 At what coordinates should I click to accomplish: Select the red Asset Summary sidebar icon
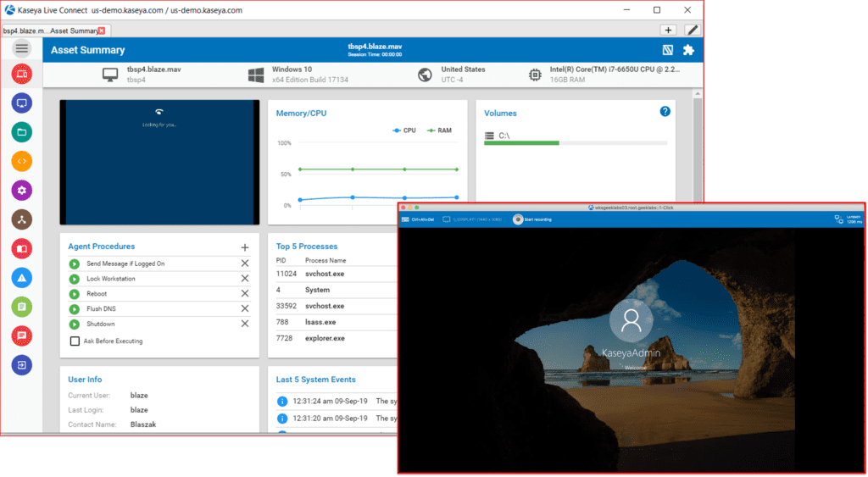pyautogui.click(x=21, y=74)
